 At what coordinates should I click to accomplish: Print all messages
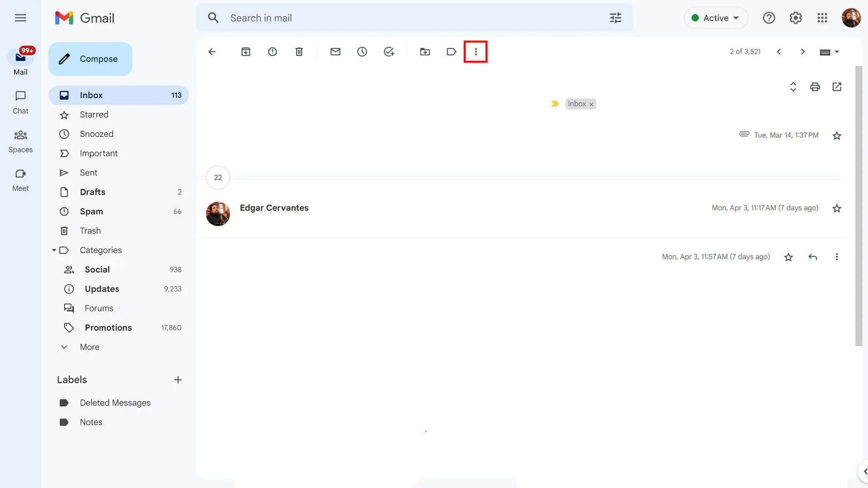tap(815, 87)
